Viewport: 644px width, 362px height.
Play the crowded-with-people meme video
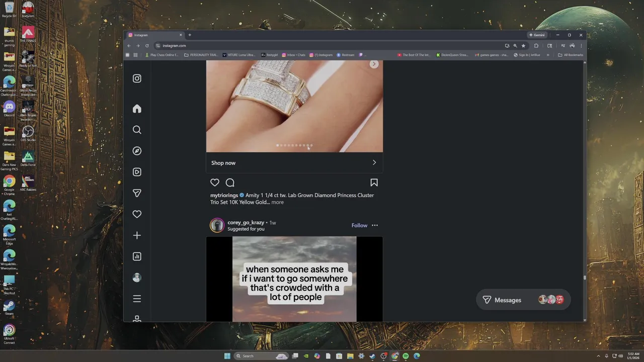294,279
